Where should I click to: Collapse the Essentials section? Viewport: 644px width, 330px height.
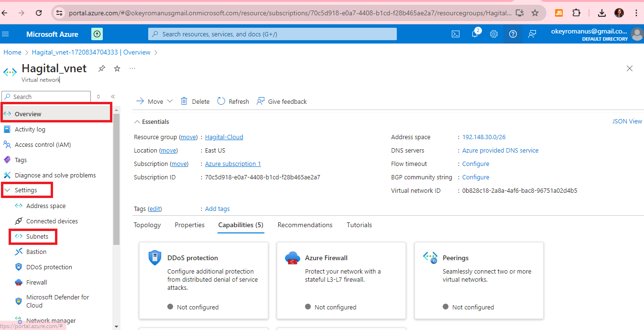coord(137,122)
